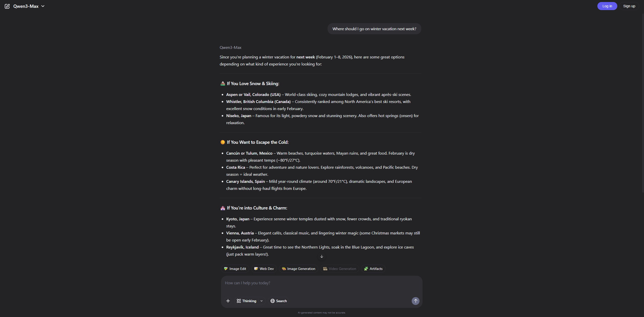644x317 pixels.
Task: Select the Web Dev mode chip
Action: (264, 269)
